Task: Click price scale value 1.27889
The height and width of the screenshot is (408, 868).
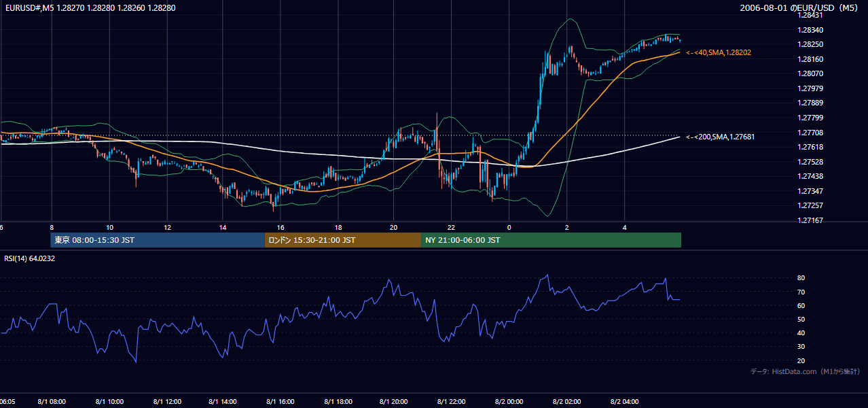Action: click(810, 103)
